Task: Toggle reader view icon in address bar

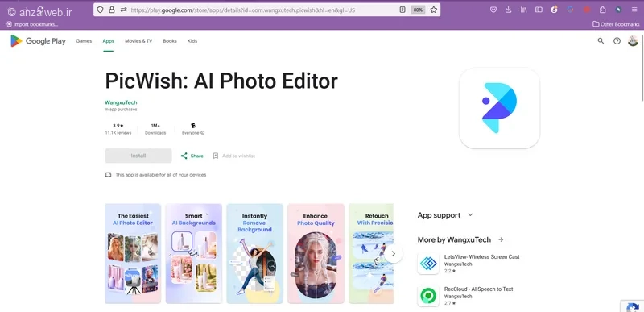Action: [x=402, y=10]
